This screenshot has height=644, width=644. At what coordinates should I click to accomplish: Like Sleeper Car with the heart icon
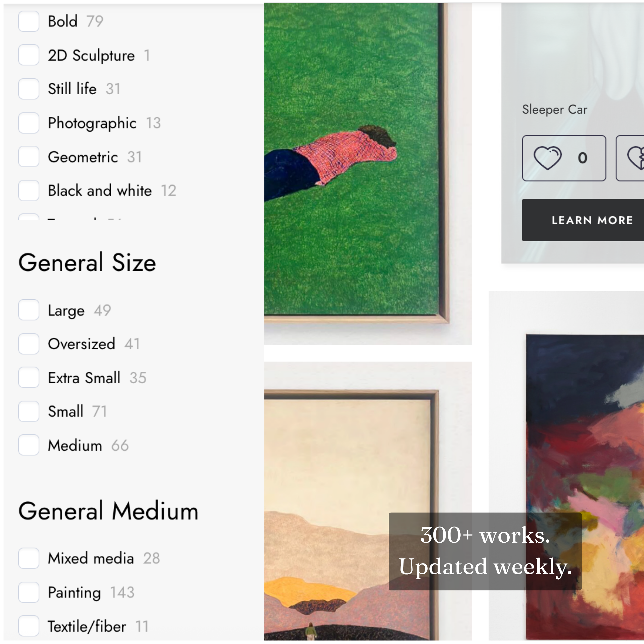(564, 158)
